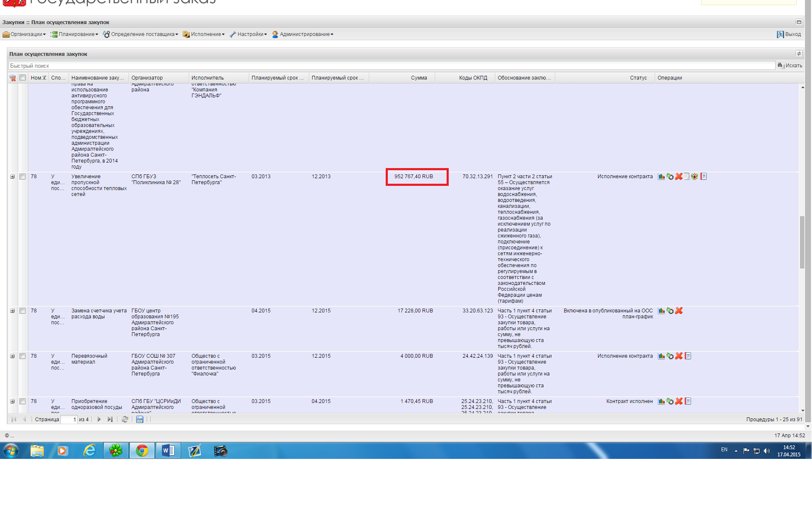Check the row for Приобретение одноразовой посуды

pyautogui.click(x=23, y=402)
